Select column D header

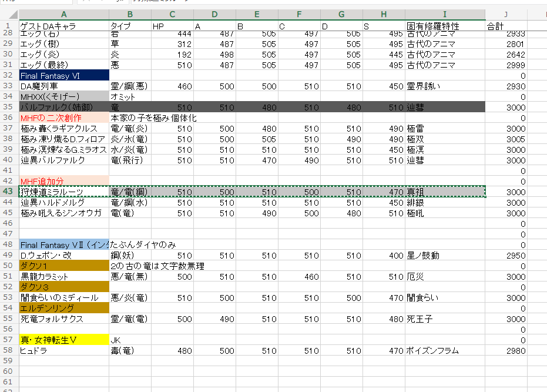(x=214, y=14)
